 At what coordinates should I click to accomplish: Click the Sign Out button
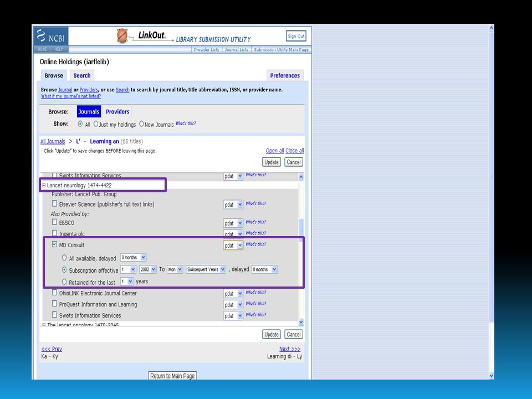point(296,36)
